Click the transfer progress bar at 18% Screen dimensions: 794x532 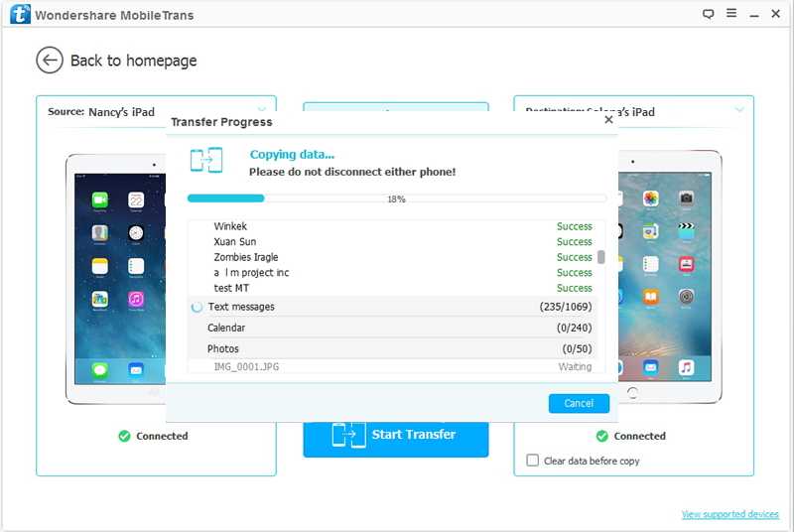[396, 199]
